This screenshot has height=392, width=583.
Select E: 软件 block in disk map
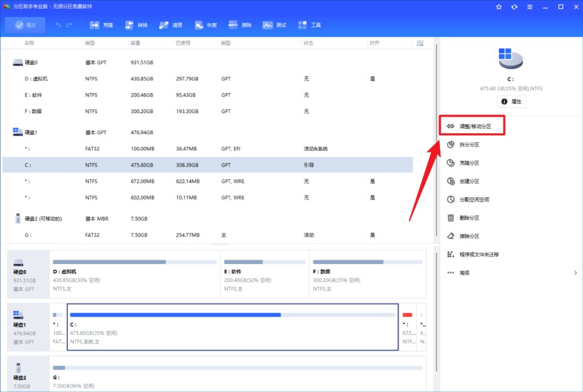pyautogui.click(x=265, y=274)
